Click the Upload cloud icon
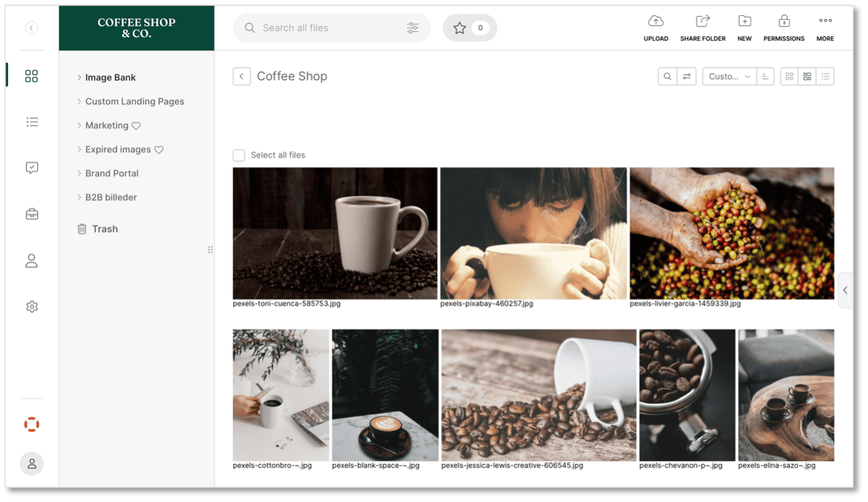The image size is (868, 502). (x=656, y=22)
